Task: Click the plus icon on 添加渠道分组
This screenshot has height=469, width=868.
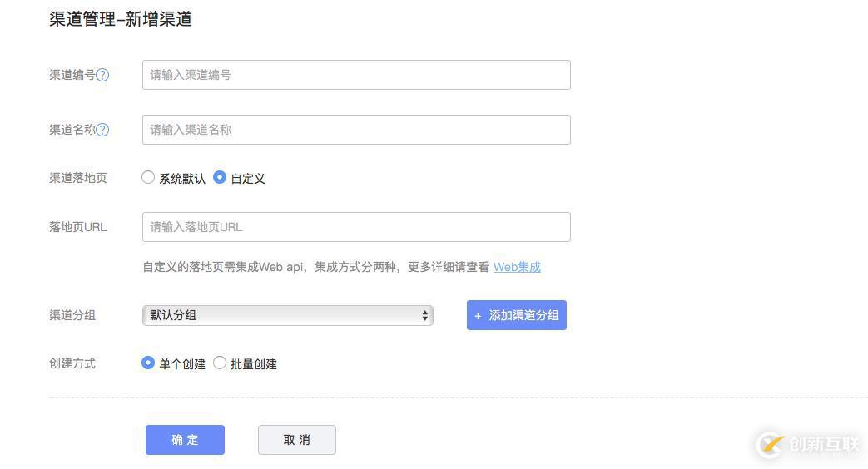Action: coord(478,316)
